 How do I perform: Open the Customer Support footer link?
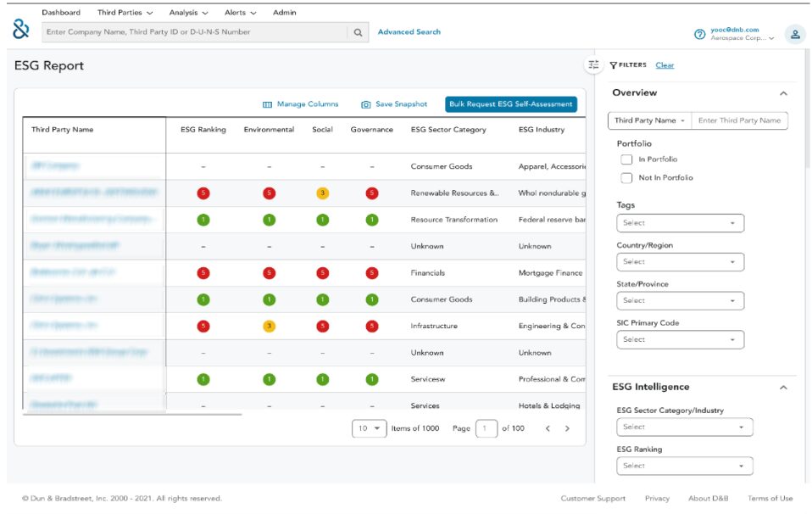tap(593, 499)
